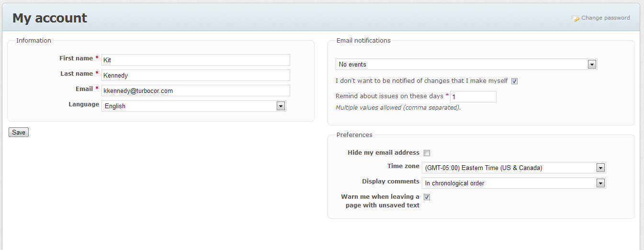
Task: Open the Change password link
Action: tap(605, 18)
